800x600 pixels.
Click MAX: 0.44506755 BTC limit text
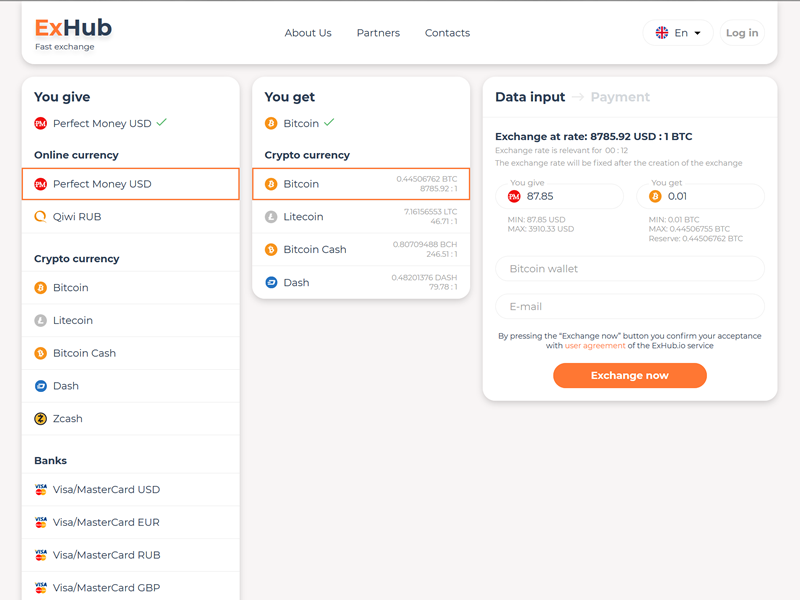tap(689, 229)
